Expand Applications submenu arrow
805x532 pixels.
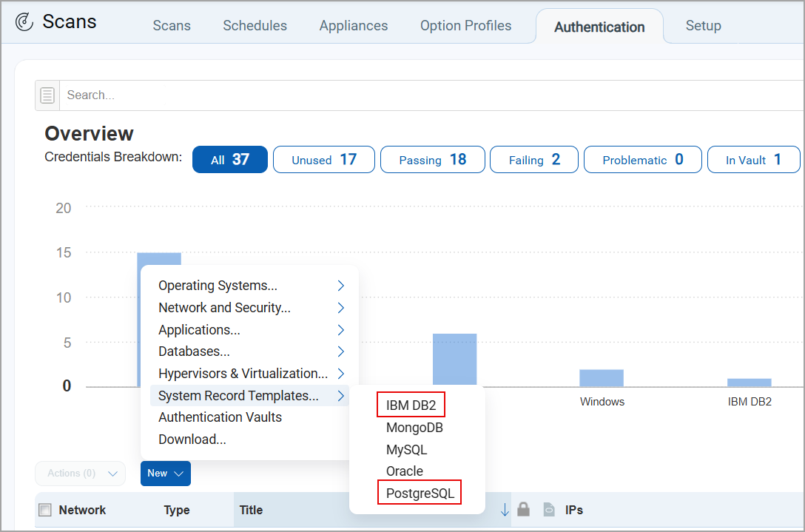point(341,330)
